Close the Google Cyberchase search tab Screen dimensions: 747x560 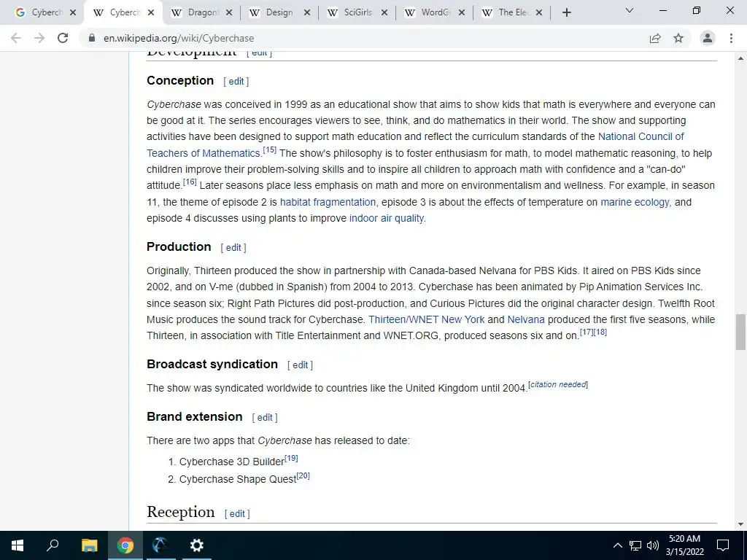(x=73, y=13)
